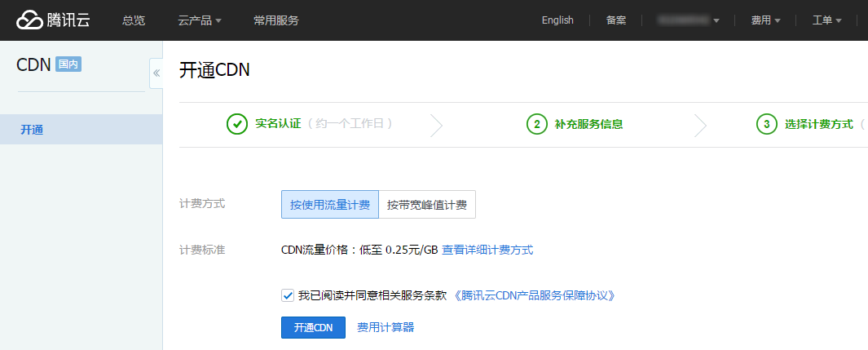This screenshot has height=350, width=868.
Task: Click the 补充服务信息 step label
Action: [589, 124]
